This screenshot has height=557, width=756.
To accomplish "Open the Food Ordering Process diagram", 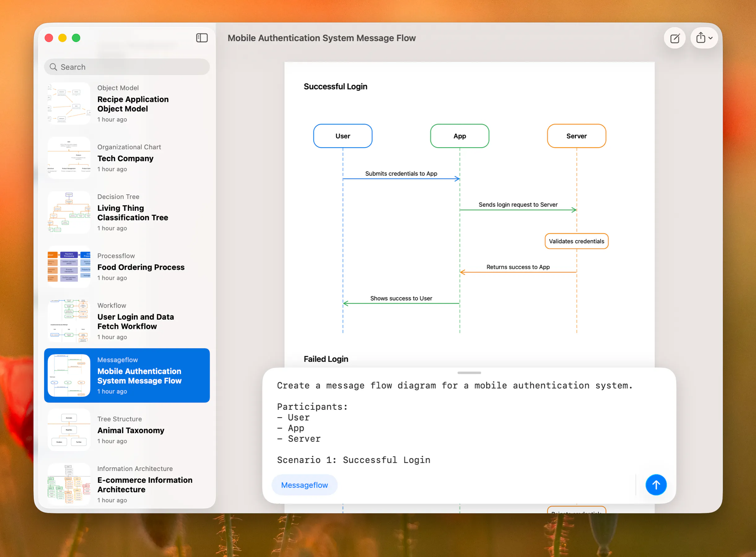I will pos(127,267).
